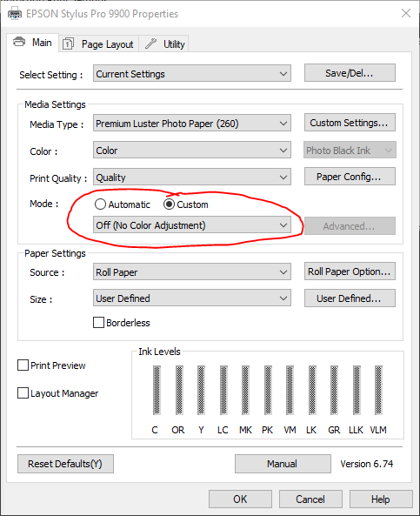Click the Select Setting : label

pos(51,75)
